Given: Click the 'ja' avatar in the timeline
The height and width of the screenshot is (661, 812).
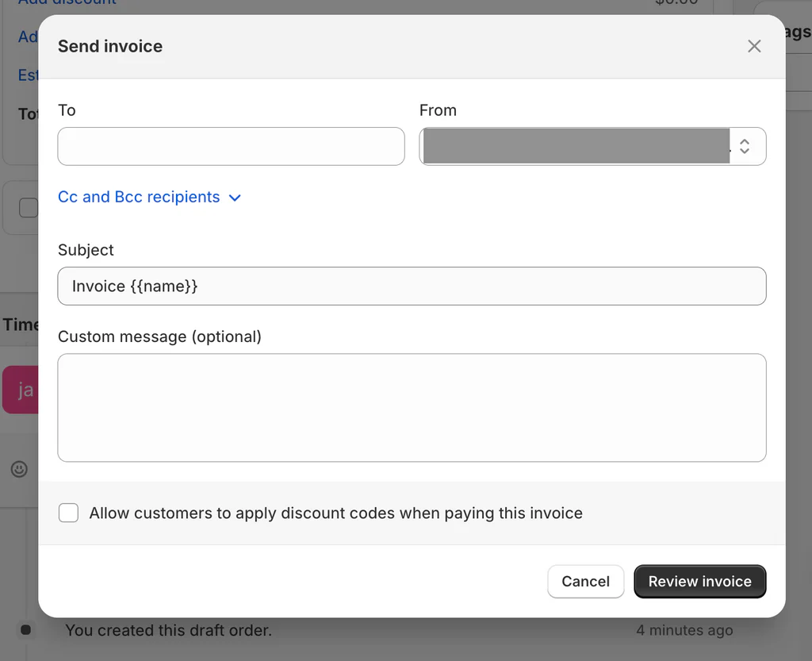Looking at the screenshot, I should [x=21, y=390].
